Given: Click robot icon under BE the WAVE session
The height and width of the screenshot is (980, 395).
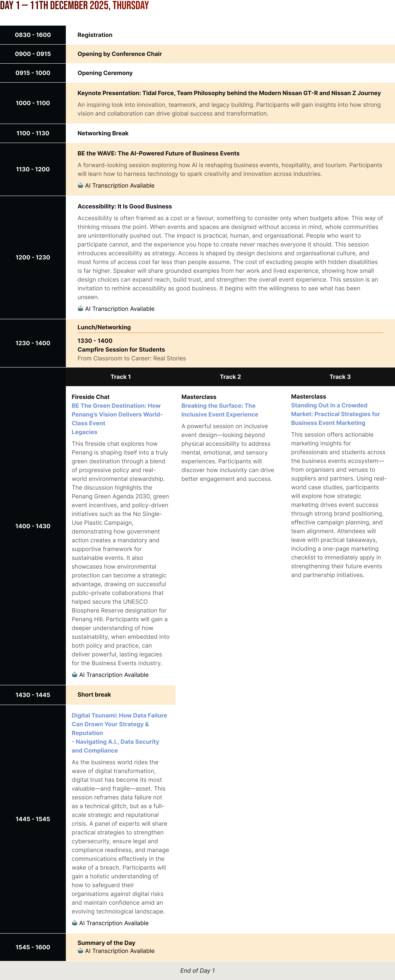Looking at the screenshot, I should pyautogui.click(x=80, y=185).
